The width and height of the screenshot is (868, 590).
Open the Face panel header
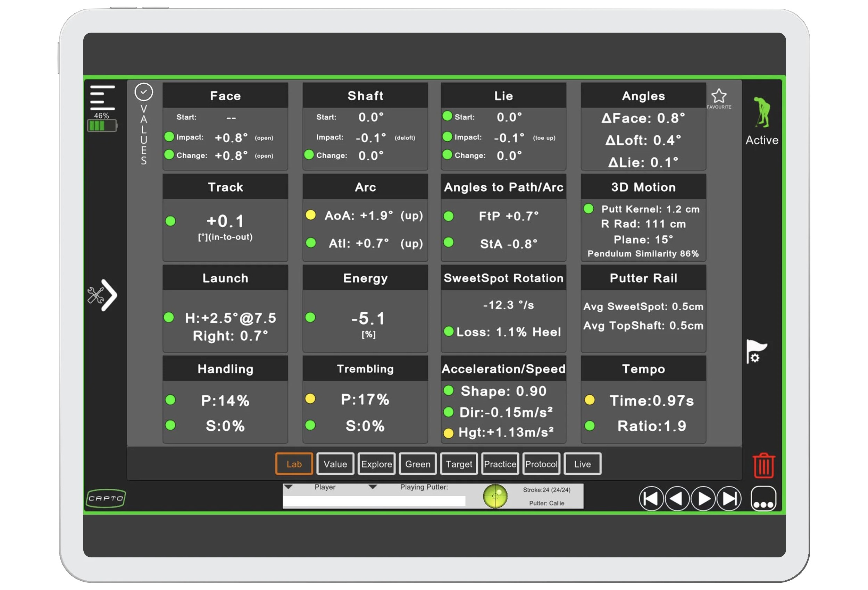coord(225,95)
